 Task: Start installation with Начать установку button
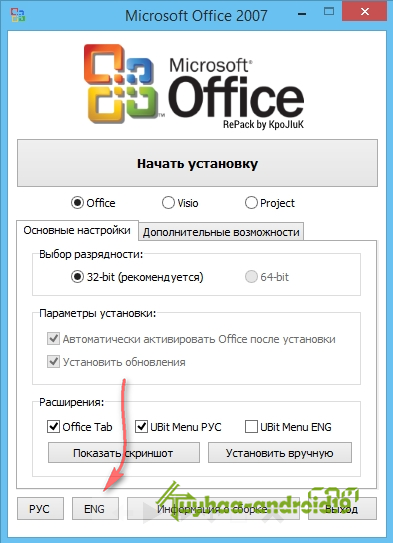click(x=197, y=163)
